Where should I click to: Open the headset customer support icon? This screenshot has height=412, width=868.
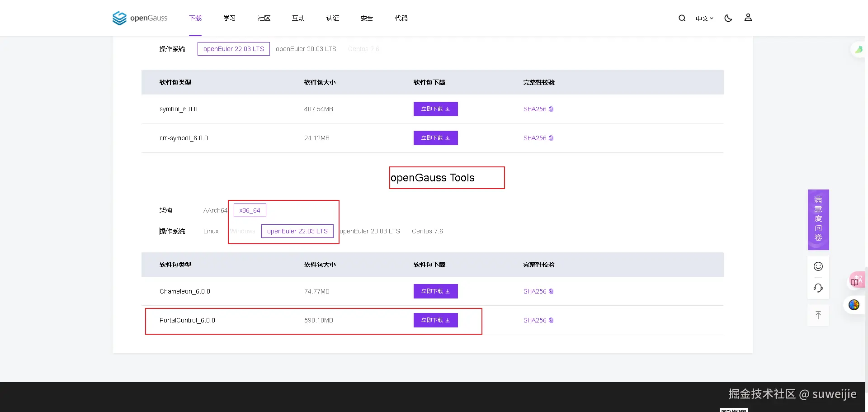818,288
